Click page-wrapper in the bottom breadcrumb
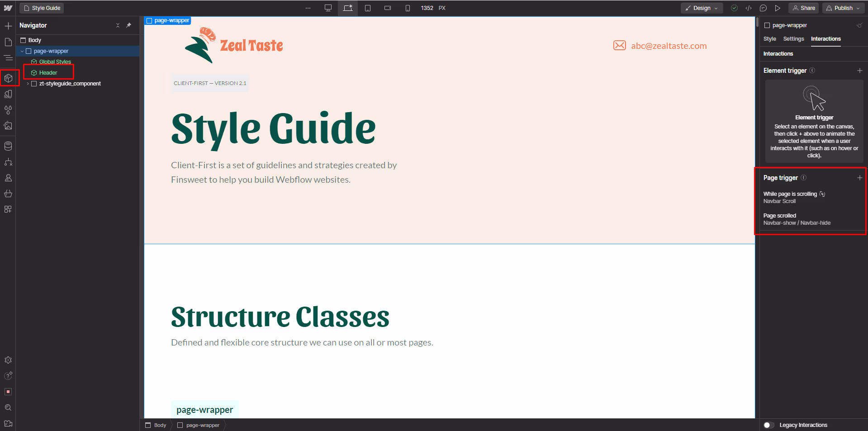This screenshot has width=868, height=431. click(199, 425)
